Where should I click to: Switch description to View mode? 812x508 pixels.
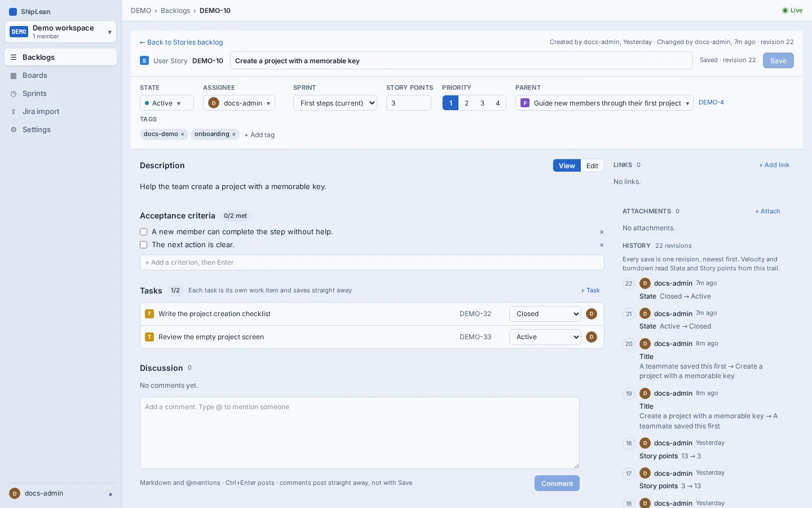(x=567, y=165)
